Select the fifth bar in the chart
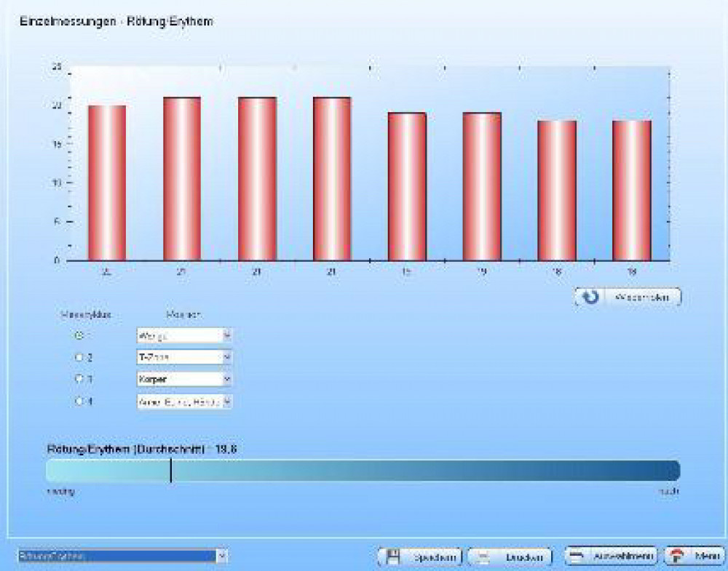The width and height of the screenshot is (728, 571). click(407, 186)
